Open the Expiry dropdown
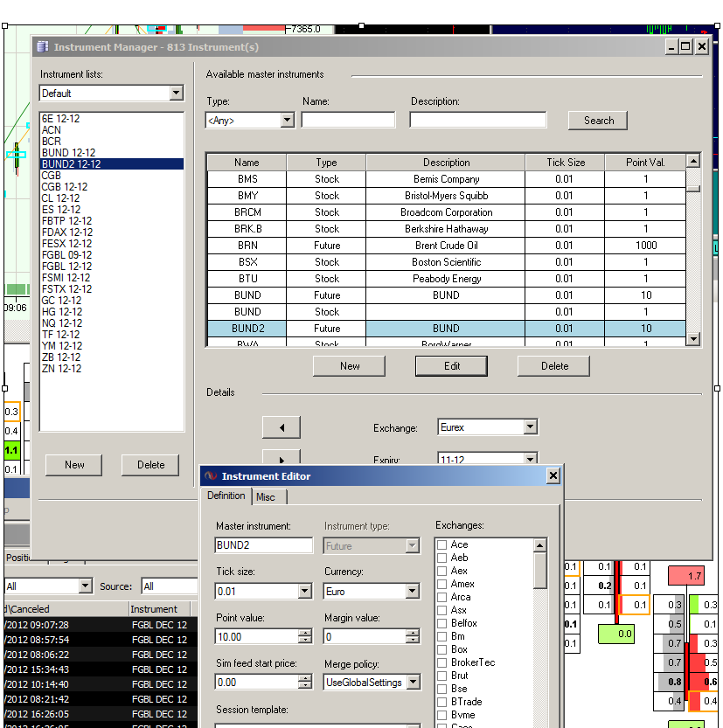The image size is (723, 728). point(531,459)
